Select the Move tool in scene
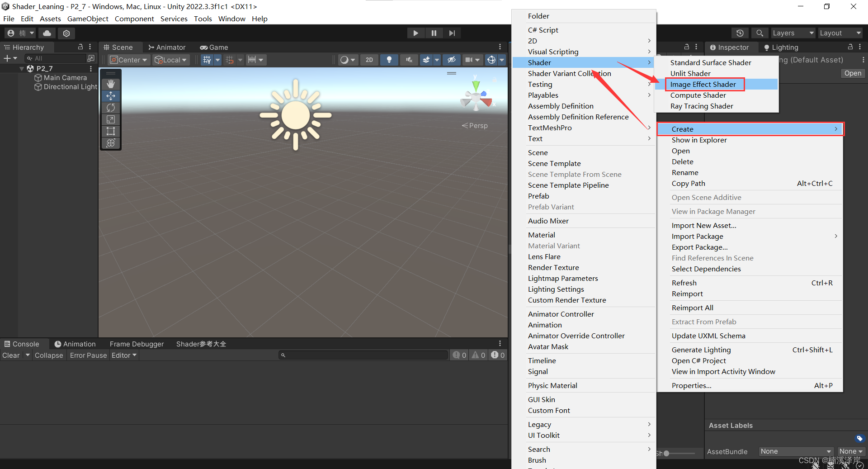Screen dimensions: 868x469 (111, 96)
